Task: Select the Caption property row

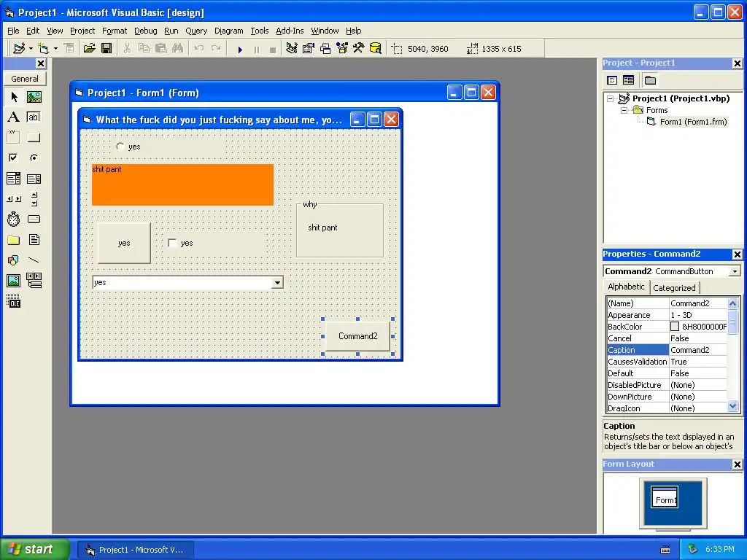Action: (x=667, y=350)
